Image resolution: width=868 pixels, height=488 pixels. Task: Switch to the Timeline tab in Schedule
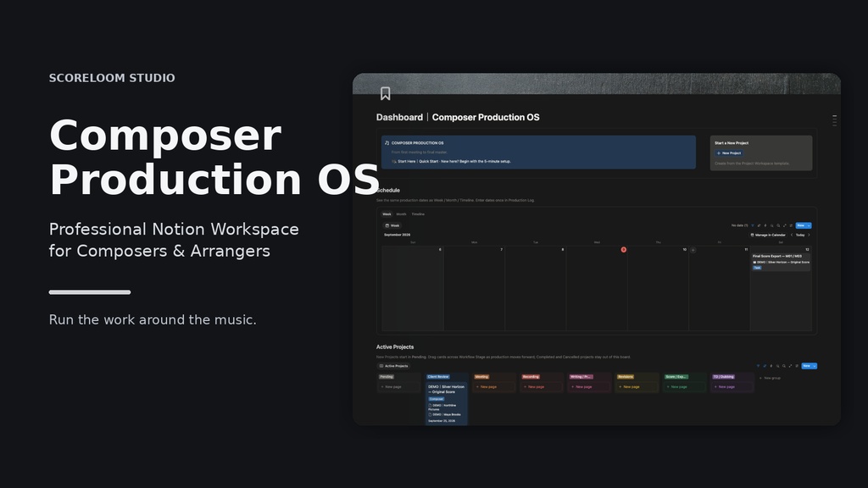(418, 214)
